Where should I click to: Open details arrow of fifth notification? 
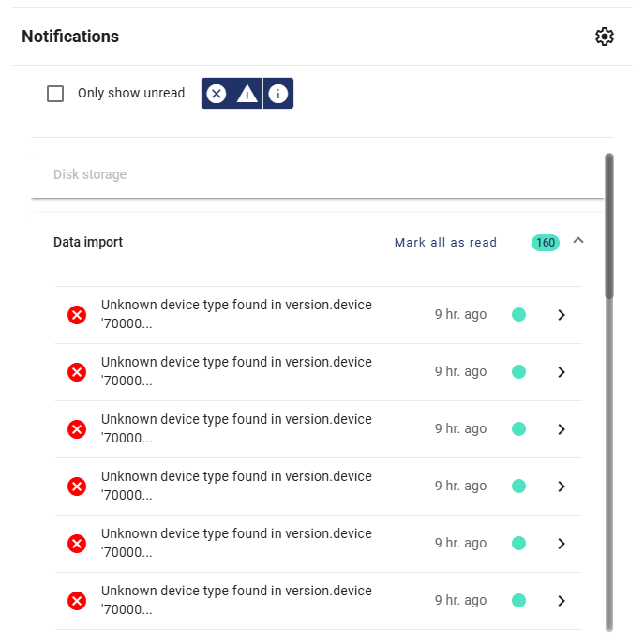tap(562, 544)
